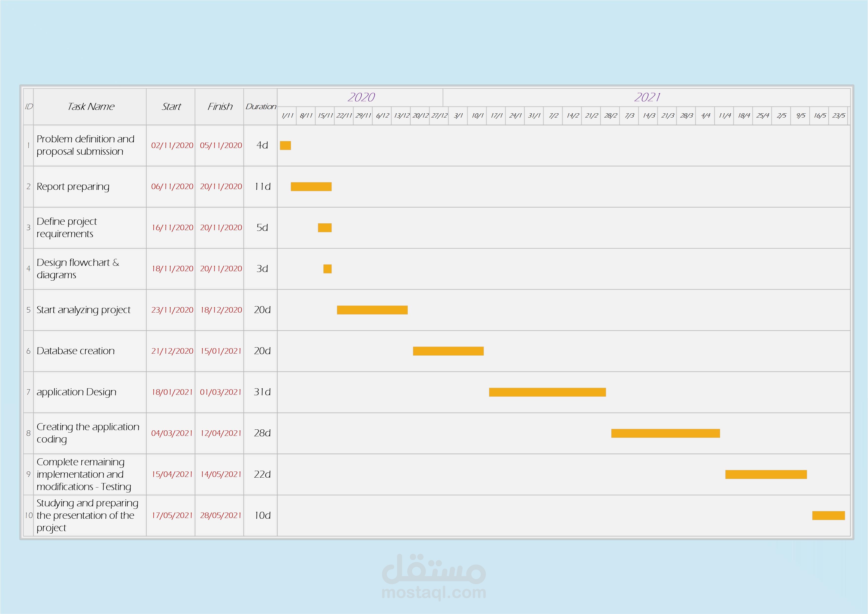Click the Database creation gantt bar
868x614 pixels.
(448, 351)
